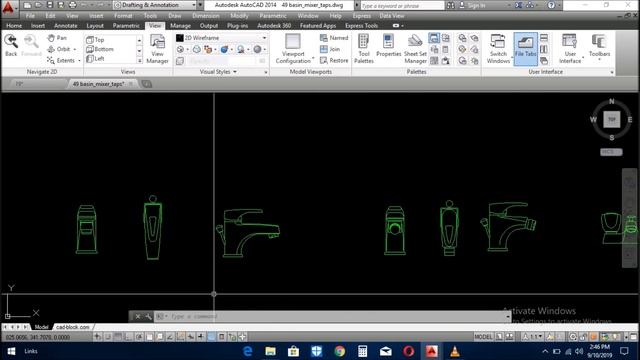Open the Toolbars menu button

599,46
